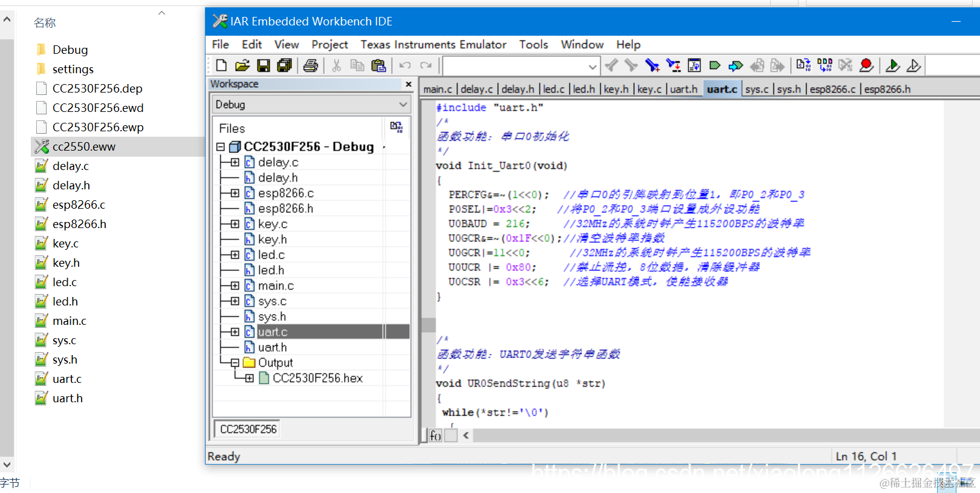Click the Navigate Forward icon
980x493 pixels.
(777, 65)
